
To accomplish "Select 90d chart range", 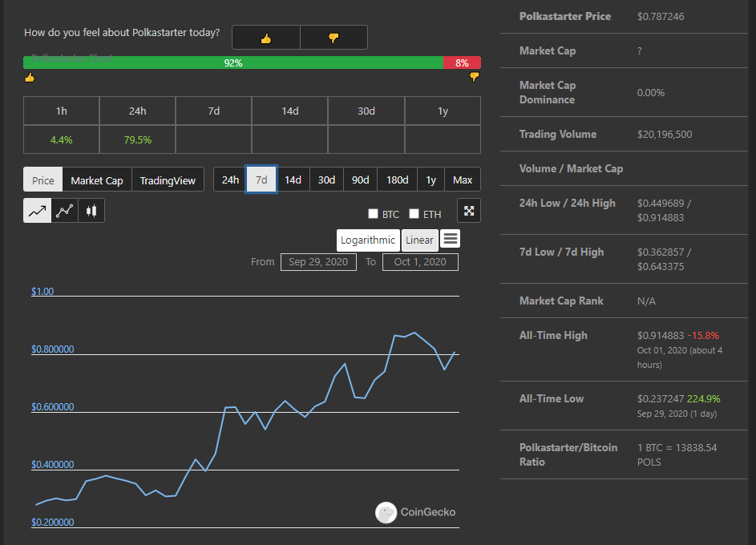I will tap(360, 180).
